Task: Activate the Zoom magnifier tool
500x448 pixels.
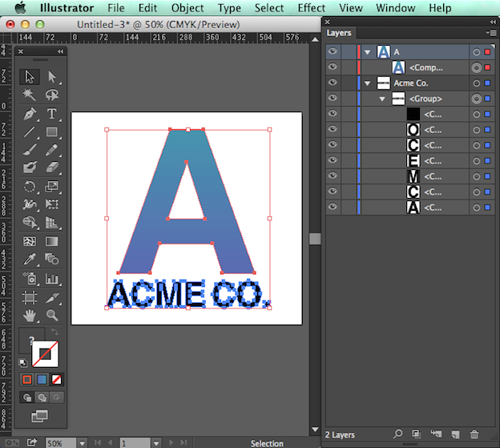Action: coord(52,316)
